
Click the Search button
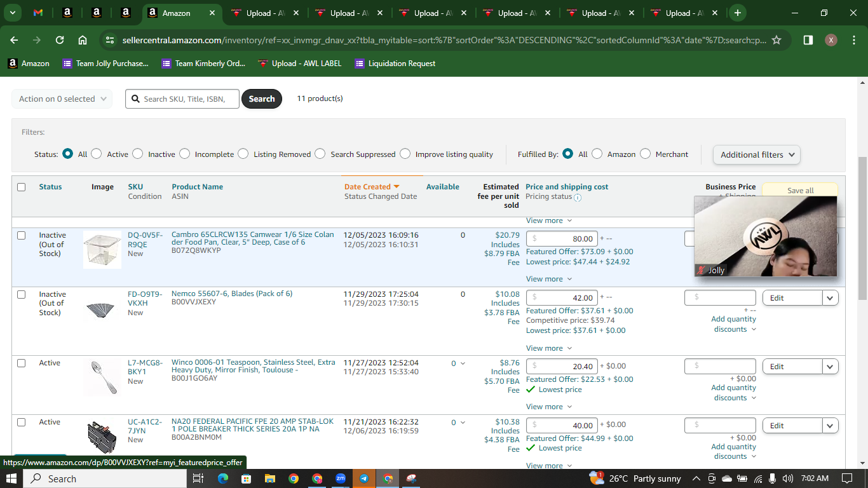[x=262, y=98]
